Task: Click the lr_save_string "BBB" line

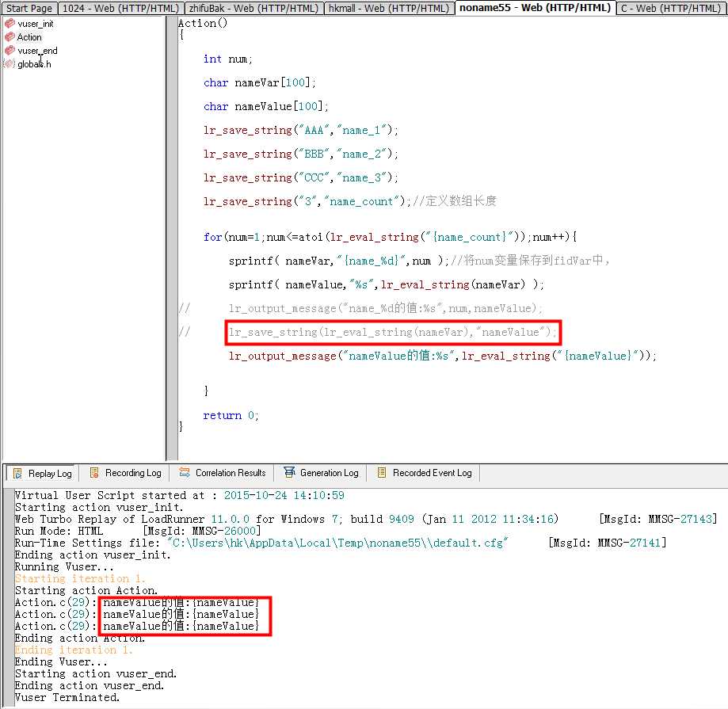Action: coord(301,154)
